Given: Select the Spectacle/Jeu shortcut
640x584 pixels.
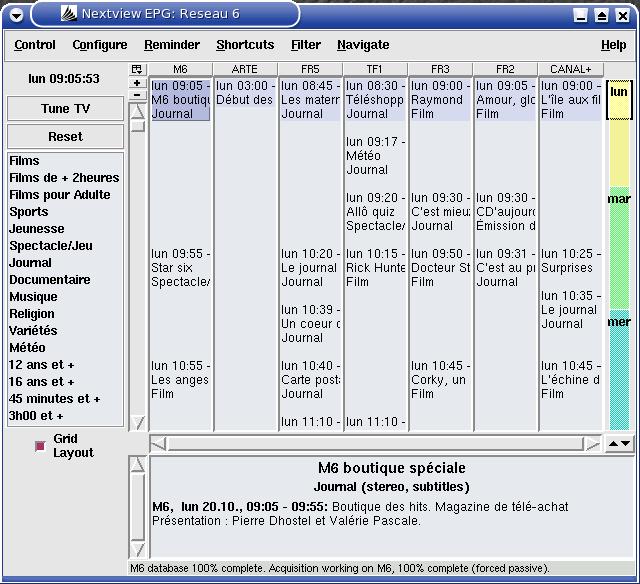Looking at the screenshot, I should click(65, 246).
